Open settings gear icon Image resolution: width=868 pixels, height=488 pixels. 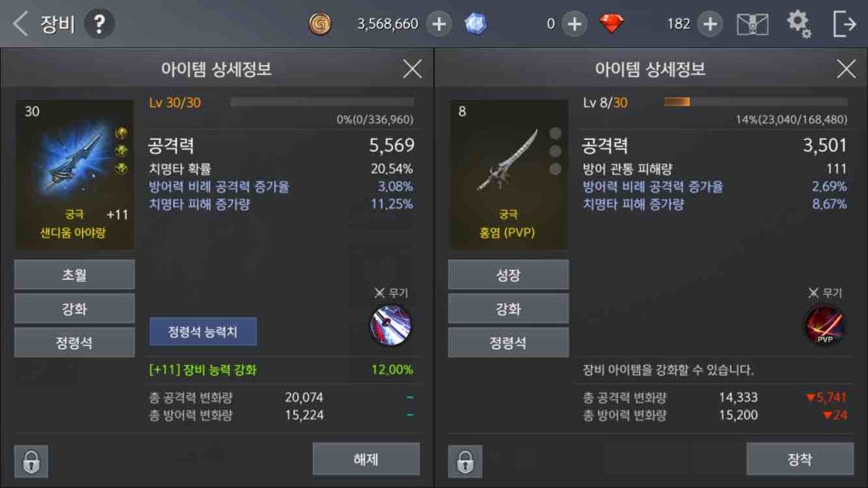coord(799,24)
